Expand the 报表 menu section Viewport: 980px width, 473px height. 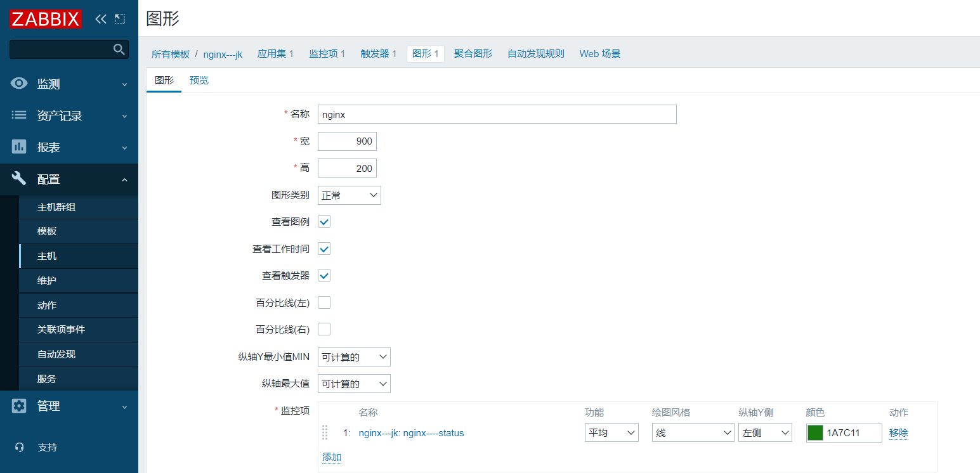pos(69,147)
